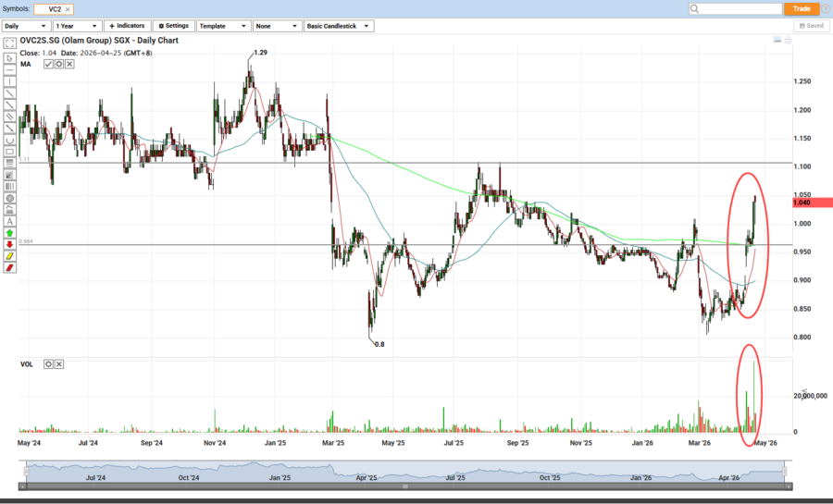Open MA indicator gear settings
Viewport: 833px width, 504px height.
tap(59, 64)
